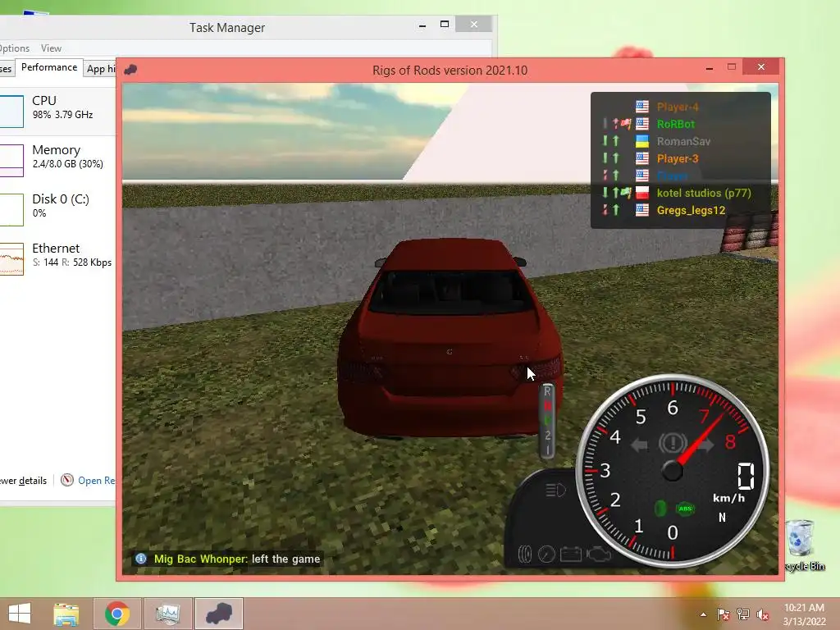Switch to the App history tab

coord(100,69)
